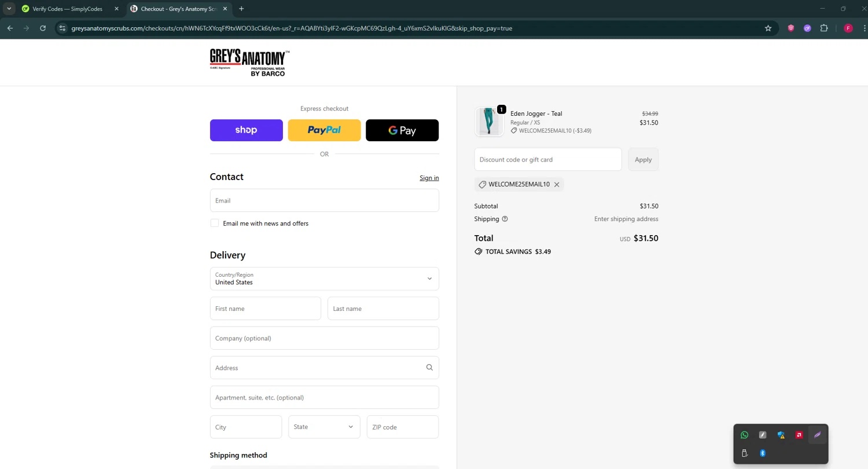The height and width of the screenshot is (469, 868).
Task: Focus the First name field
Action: (266, 309)
